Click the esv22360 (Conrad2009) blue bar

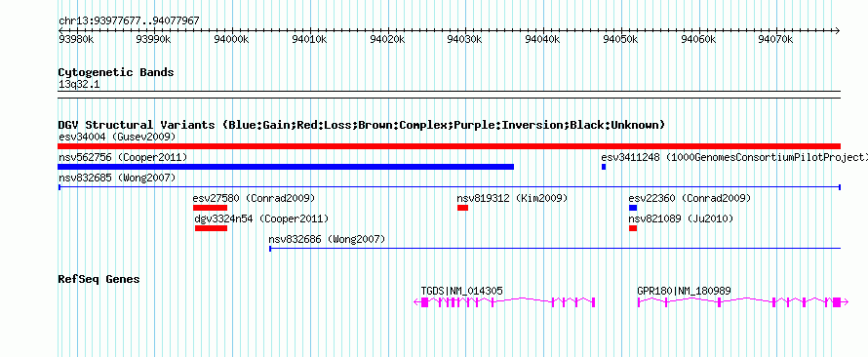(633, 208)
